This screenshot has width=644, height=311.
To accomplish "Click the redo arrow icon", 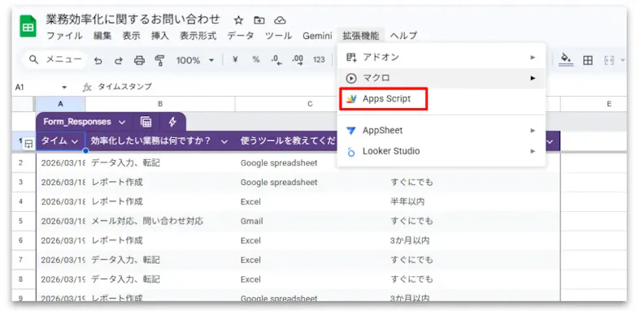I will 119,60.
